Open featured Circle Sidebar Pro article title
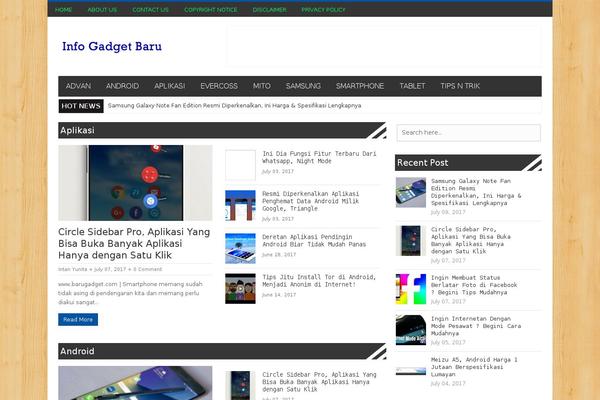Screen dimensions: 600x400 [134, 243]
